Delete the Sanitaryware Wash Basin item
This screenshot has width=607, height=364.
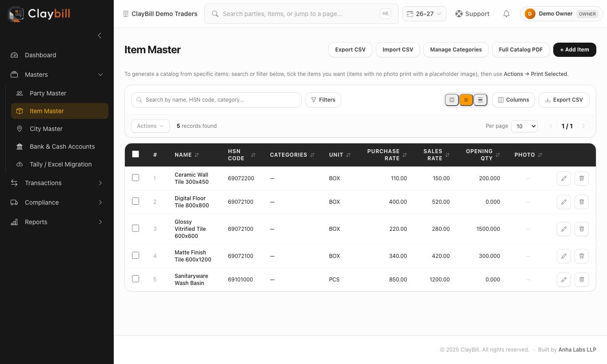(x=582, y=280)
